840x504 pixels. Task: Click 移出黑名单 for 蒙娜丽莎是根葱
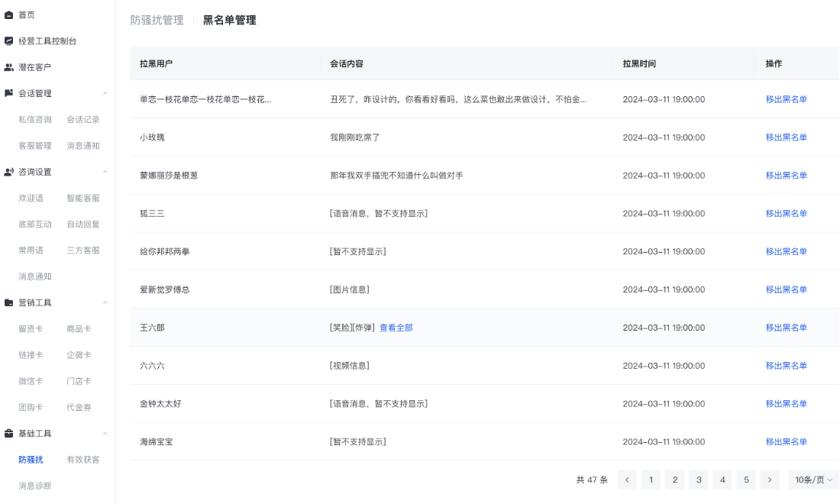[x=786, y=175]
